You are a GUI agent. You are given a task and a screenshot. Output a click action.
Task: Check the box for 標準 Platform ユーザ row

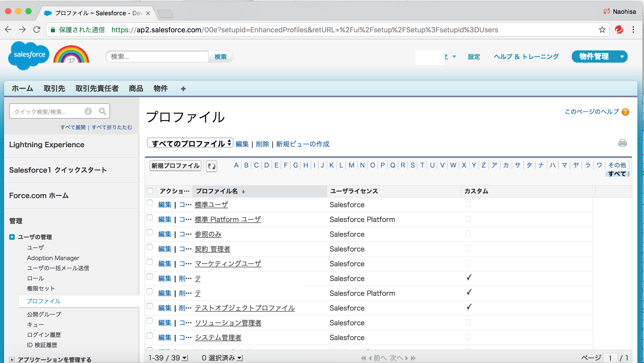150,217
